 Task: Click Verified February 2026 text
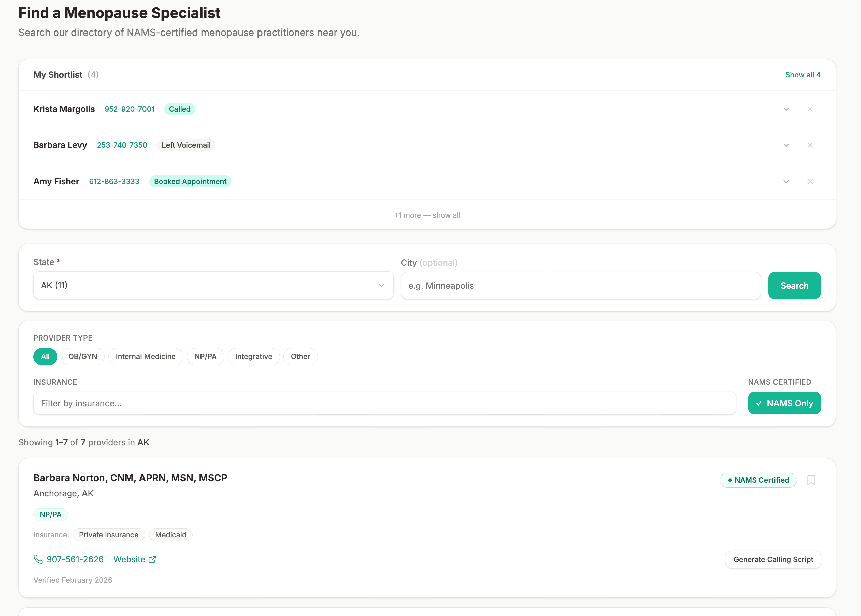click(x=73, y=580)
